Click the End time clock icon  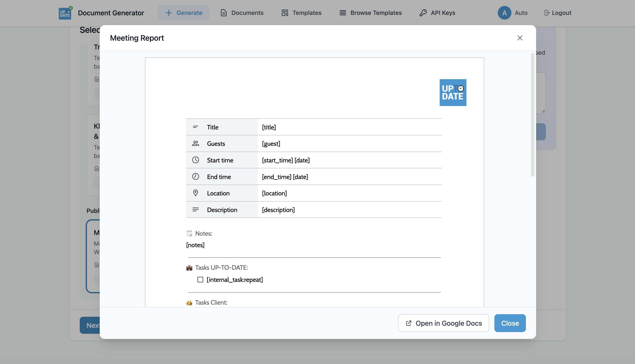point(195,176)
